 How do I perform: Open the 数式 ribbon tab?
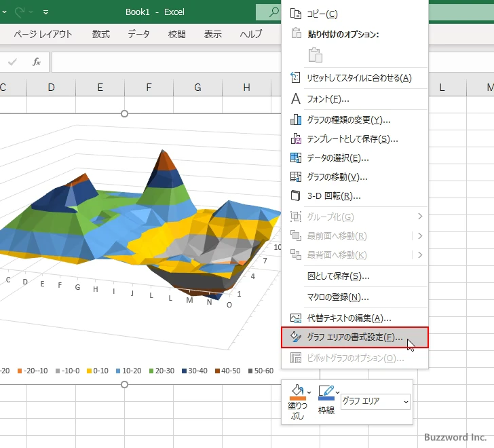tap(101, 34)
